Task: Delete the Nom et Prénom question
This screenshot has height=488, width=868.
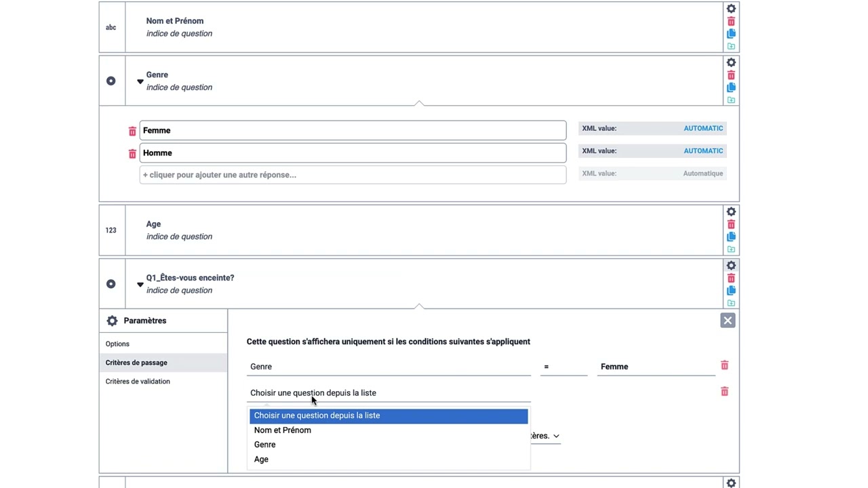Action: coord(731,22)
